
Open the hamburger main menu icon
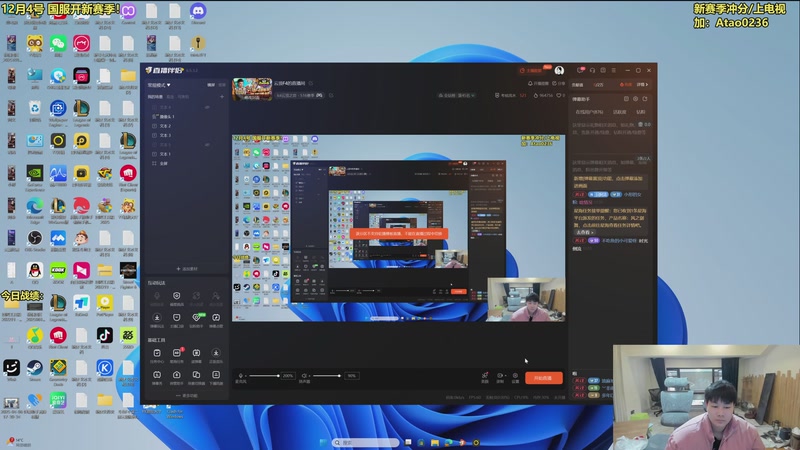(614, 70)
